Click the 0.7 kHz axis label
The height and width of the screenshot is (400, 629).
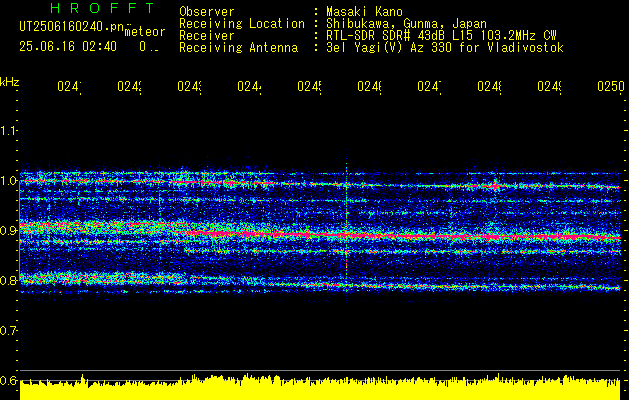pyautogui.click(x=9, y=331)
